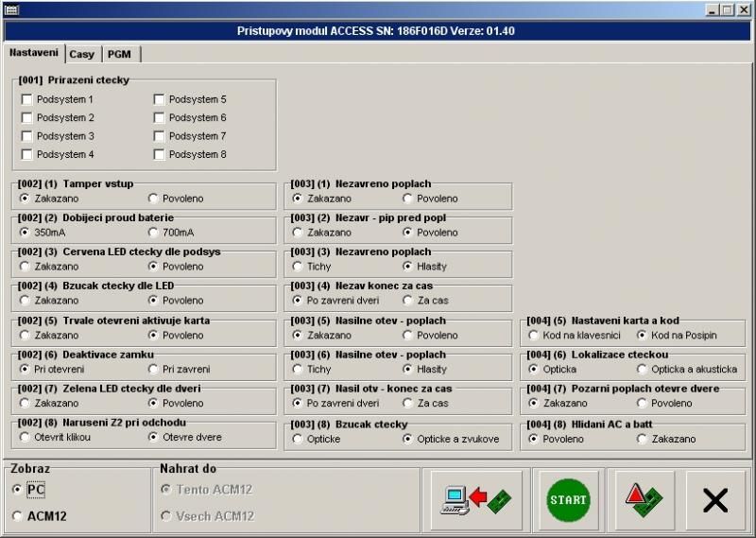Choose Kod na klavesnici option

pos(534,335)
